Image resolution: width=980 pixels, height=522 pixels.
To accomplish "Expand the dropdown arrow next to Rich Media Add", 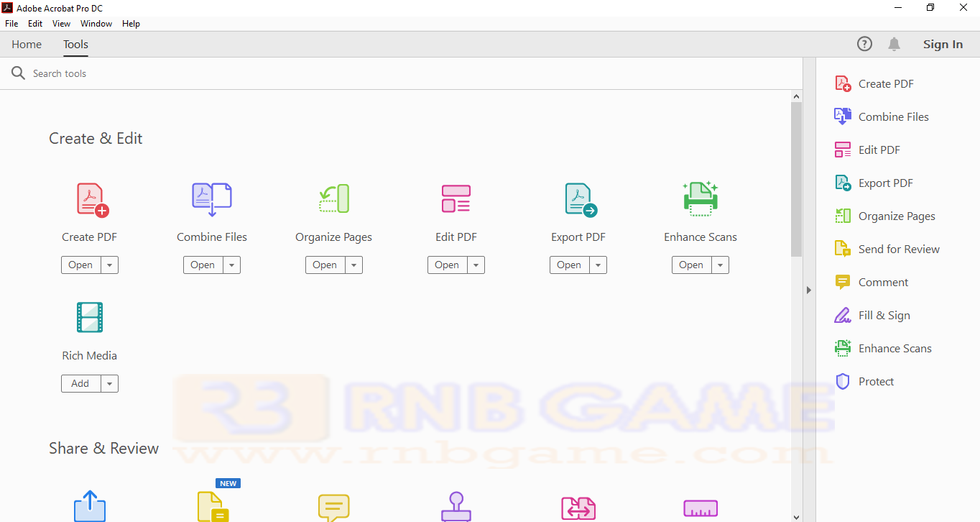I will [x=109, y=383].
